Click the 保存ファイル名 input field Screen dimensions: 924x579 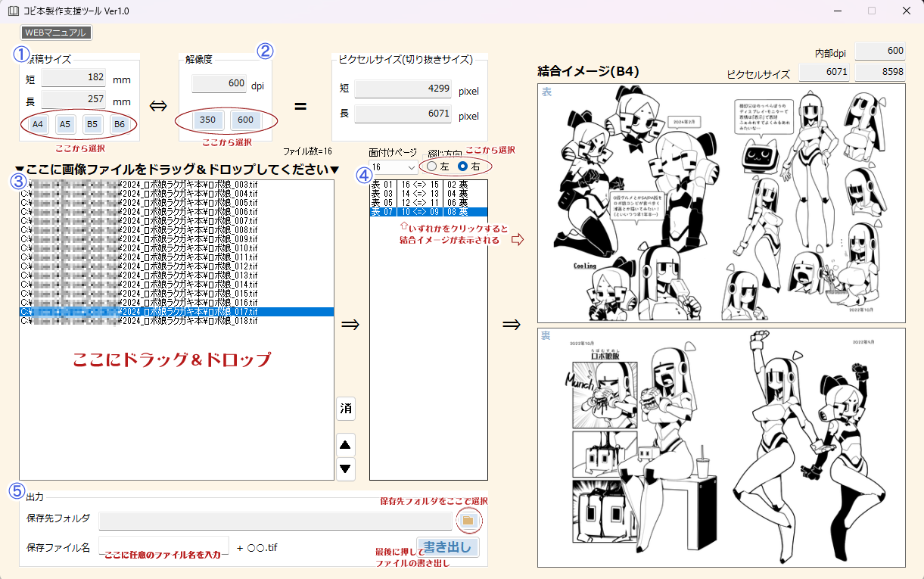[163, 546]
